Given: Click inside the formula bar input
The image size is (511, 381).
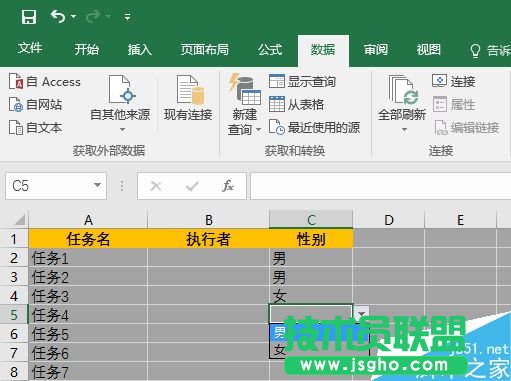Looking at the screenshot, I should pos(380,186).
